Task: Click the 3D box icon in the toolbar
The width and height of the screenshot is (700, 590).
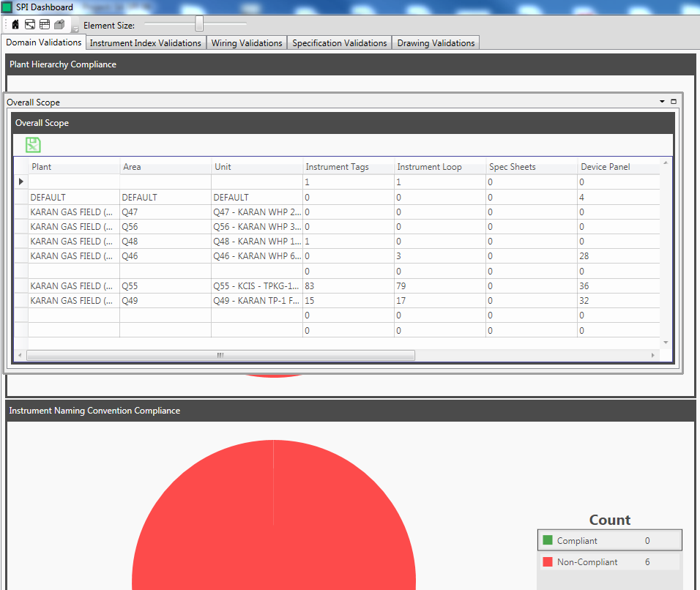Action: (59, 25)
